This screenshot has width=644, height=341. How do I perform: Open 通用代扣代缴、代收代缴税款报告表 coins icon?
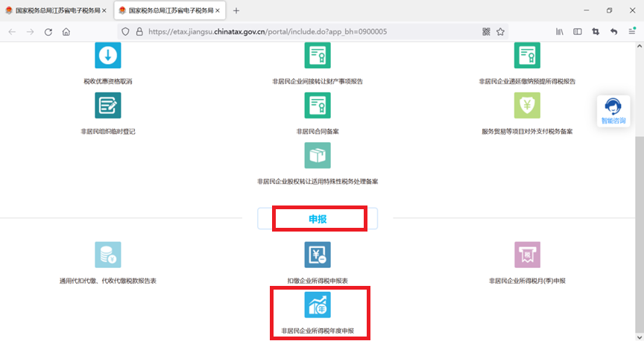coord(108,255)
